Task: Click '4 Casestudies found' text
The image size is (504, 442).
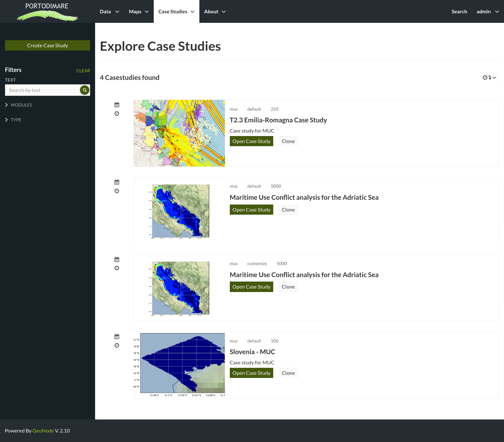Action: [130, 78]
